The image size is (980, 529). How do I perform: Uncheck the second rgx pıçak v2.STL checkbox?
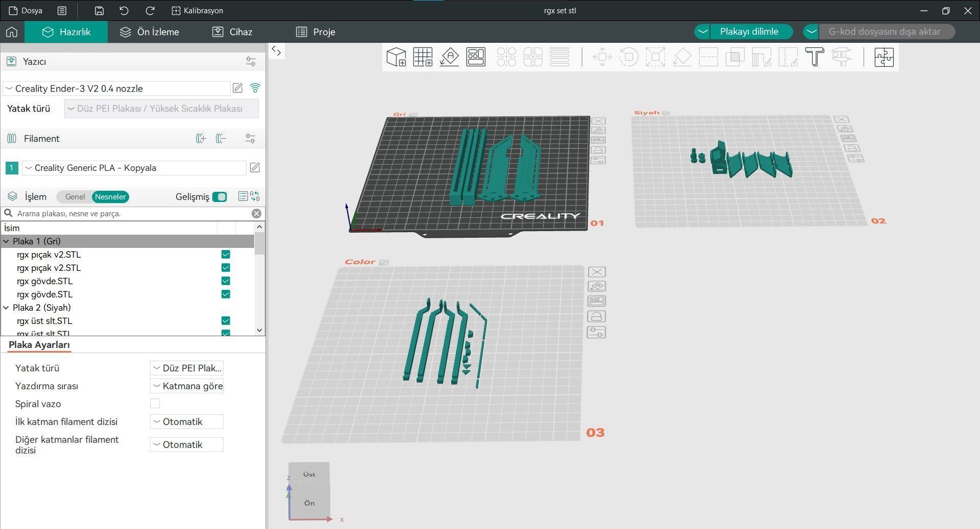point(226,268)
